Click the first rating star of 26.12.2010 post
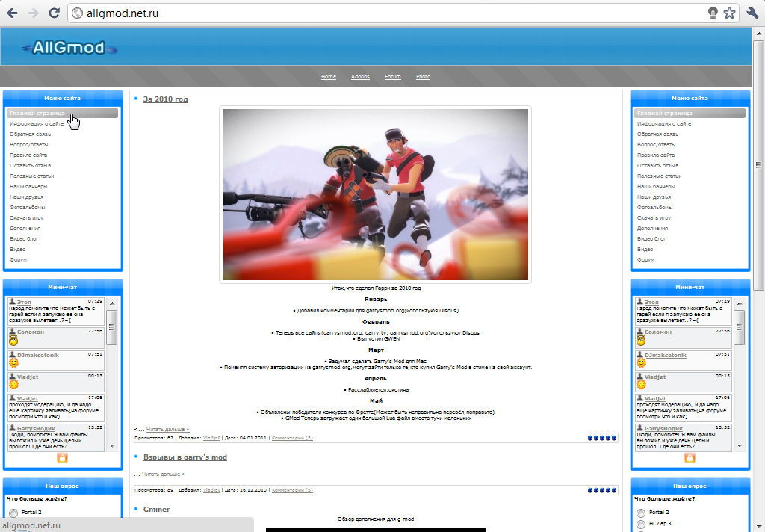The width and height of the screenshot is (765, 532). tap(590, 490)
